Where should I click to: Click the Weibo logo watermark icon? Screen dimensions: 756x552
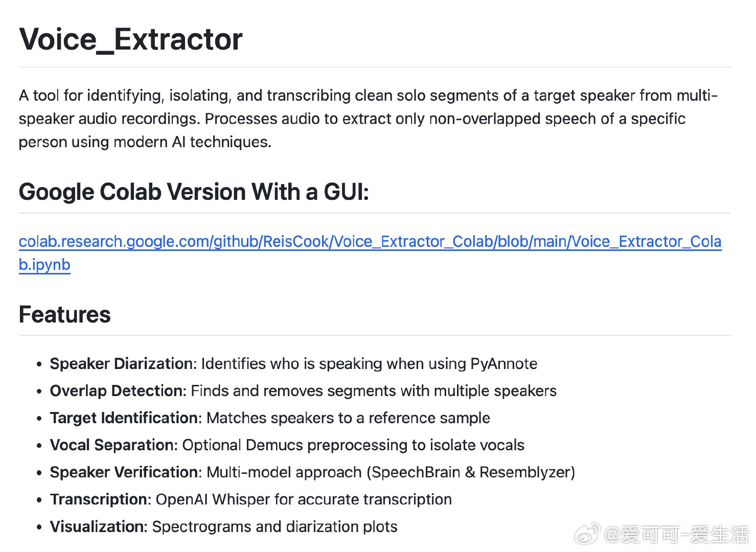tap(587, 534)
